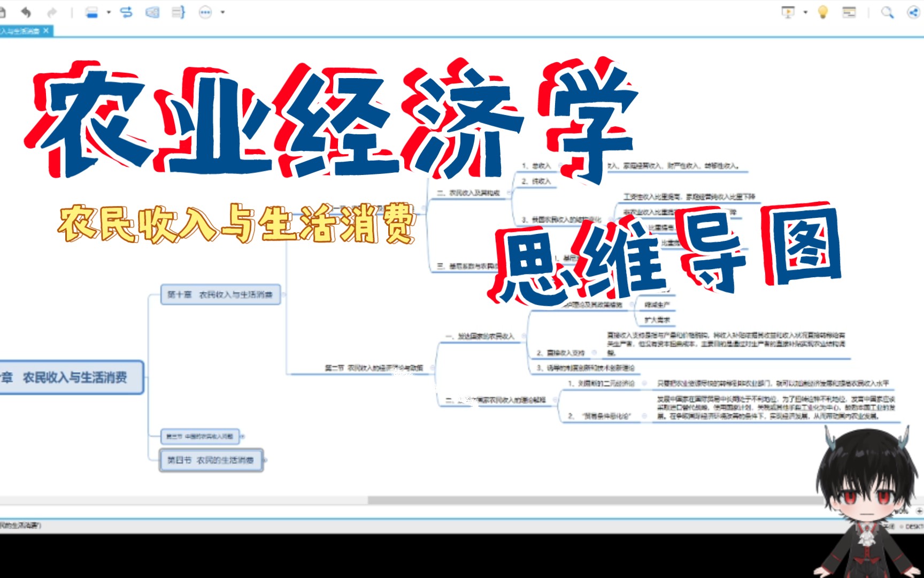The height and width of the screenshot is (578, 924).
Task: Select the subtopic 二、农民收入及其构成
Action: pos(468,193)
